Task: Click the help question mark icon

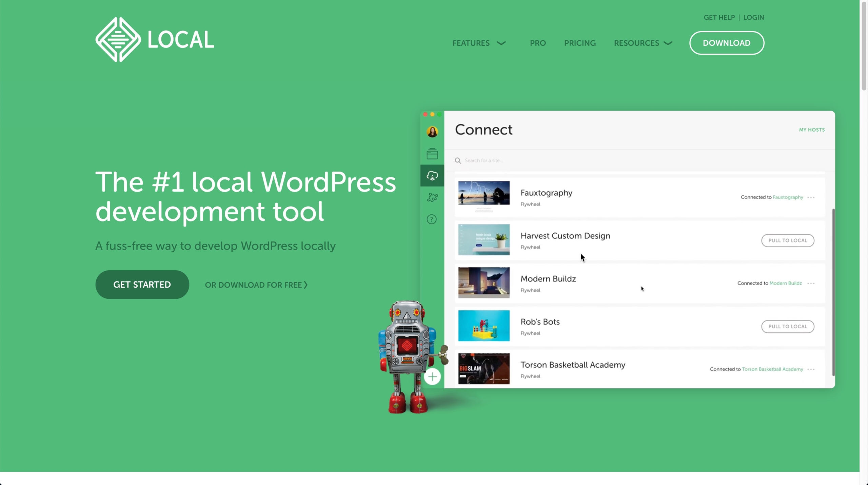Action: pos(432,219)
